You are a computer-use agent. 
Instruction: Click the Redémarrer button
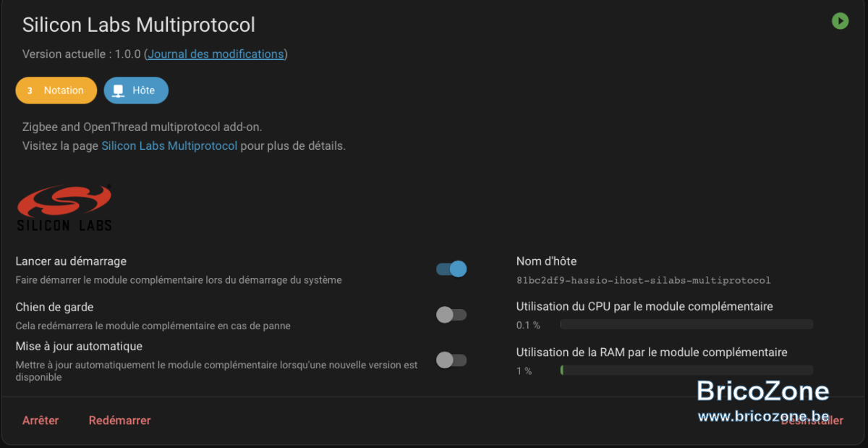(119, 420)
